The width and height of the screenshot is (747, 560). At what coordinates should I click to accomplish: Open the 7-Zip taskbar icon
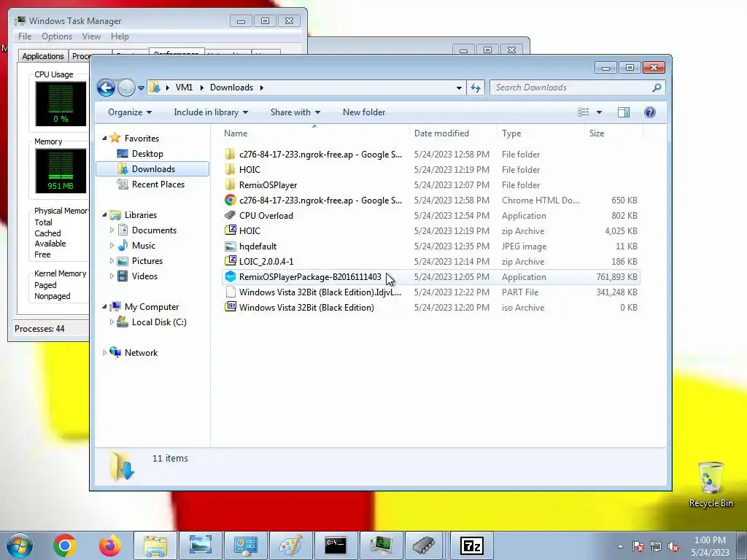pyautogui.click(x=472, y=545)
